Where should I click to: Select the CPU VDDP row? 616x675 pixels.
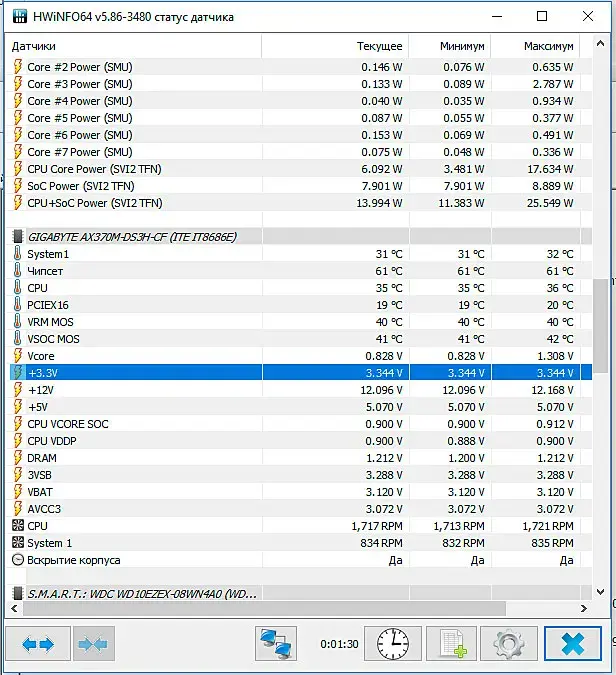(x=299, y=441)
